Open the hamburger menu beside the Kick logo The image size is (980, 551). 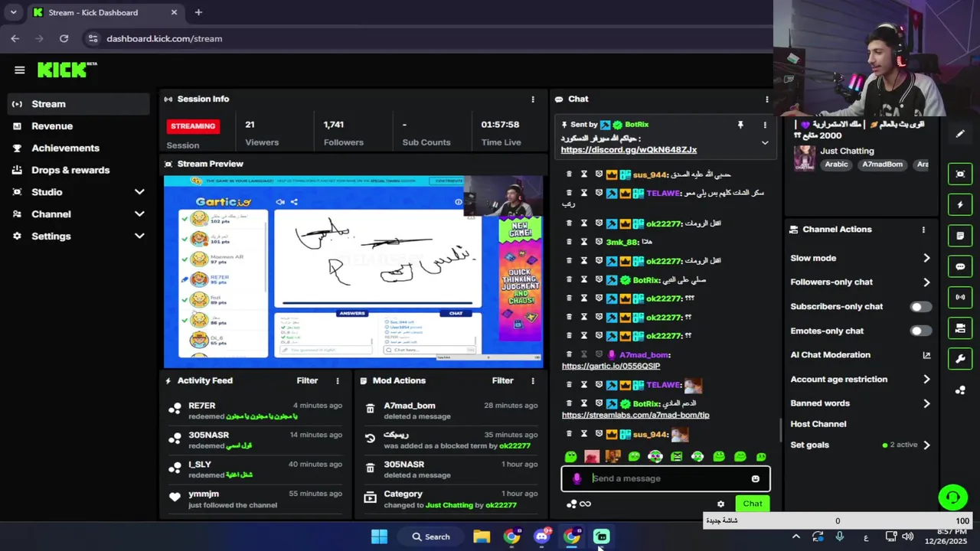20,70
